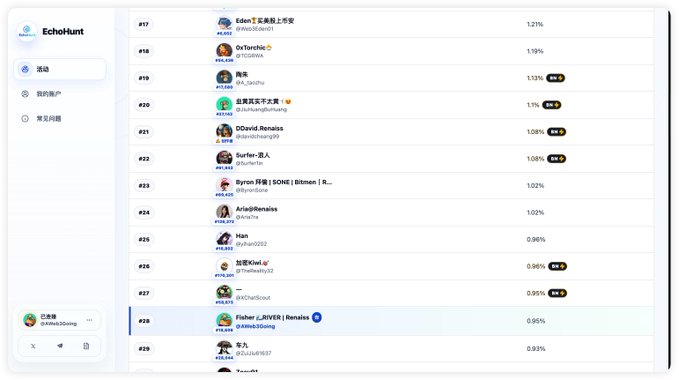This screenshot has height=380, width=679.
Task: Open 我的账户 in the sidebar
Action: 48,94
